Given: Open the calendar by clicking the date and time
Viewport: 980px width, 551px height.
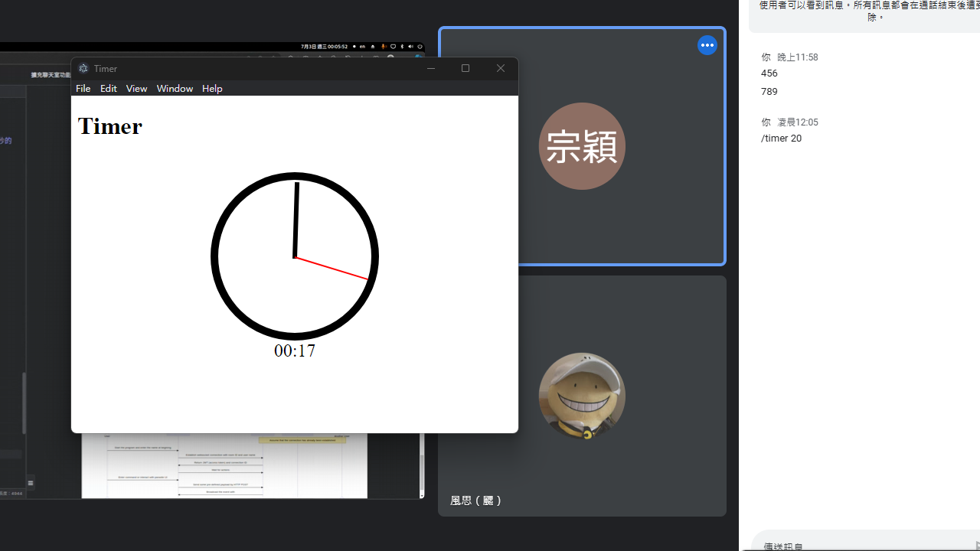Looking at the screenshot, I should pos(324,47).
